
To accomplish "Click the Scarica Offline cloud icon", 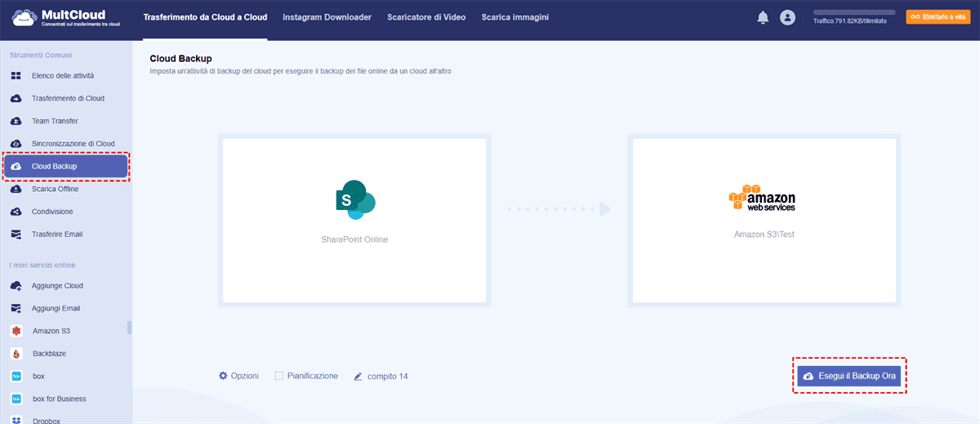I will [x=16, y=189].
